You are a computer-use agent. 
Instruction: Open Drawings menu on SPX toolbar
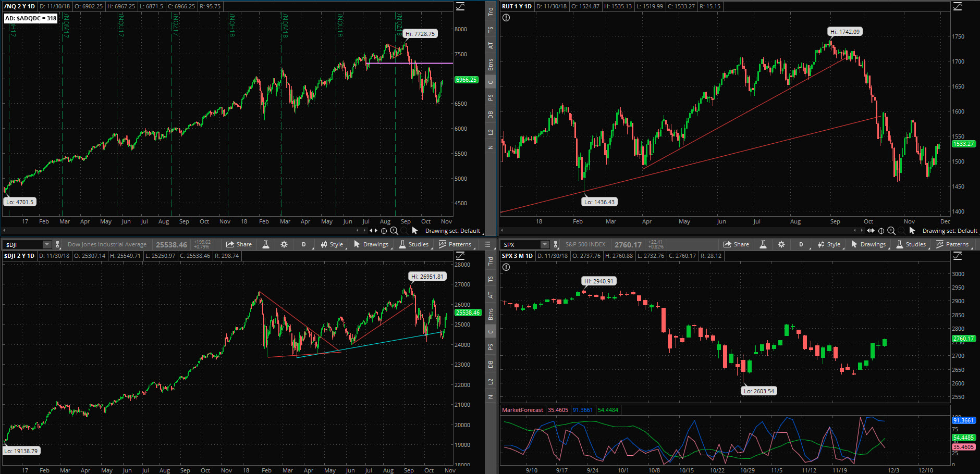(x=868, y=244)
